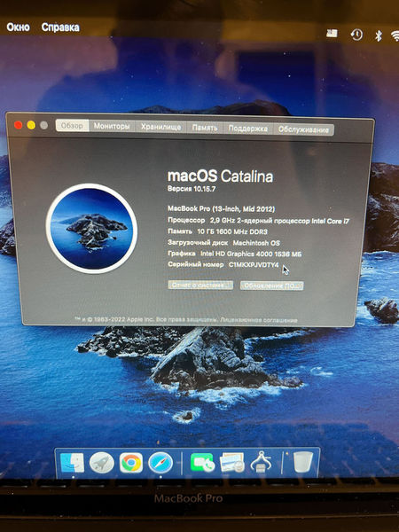Launch FaceTime from the Dock
This screenshot has width=399, height=532.
[x=202, y=463]
